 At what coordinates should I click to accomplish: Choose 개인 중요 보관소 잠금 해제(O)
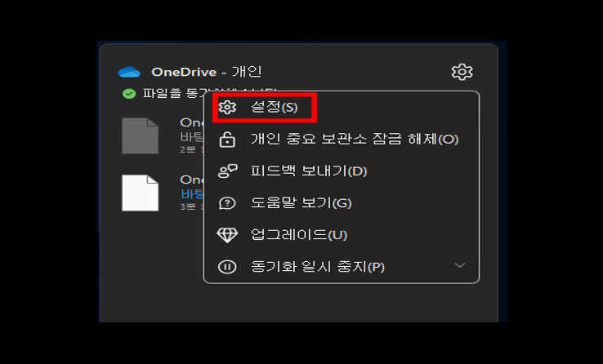(341, 139)
